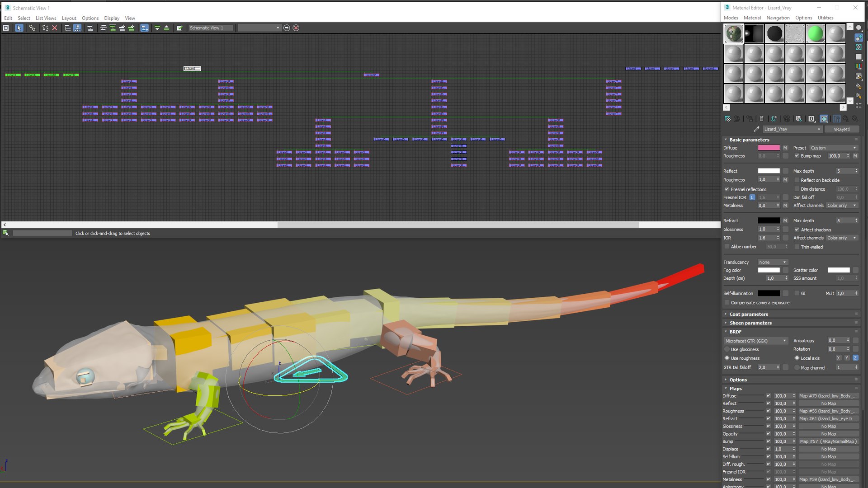Viewport: 868px width, 488px height.
Task: Open Utilities menu in Material Editor
Action: (826, 18)
